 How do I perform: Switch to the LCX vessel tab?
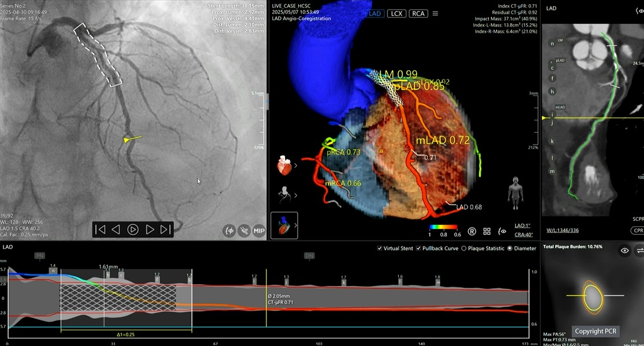tap(397, 13)
